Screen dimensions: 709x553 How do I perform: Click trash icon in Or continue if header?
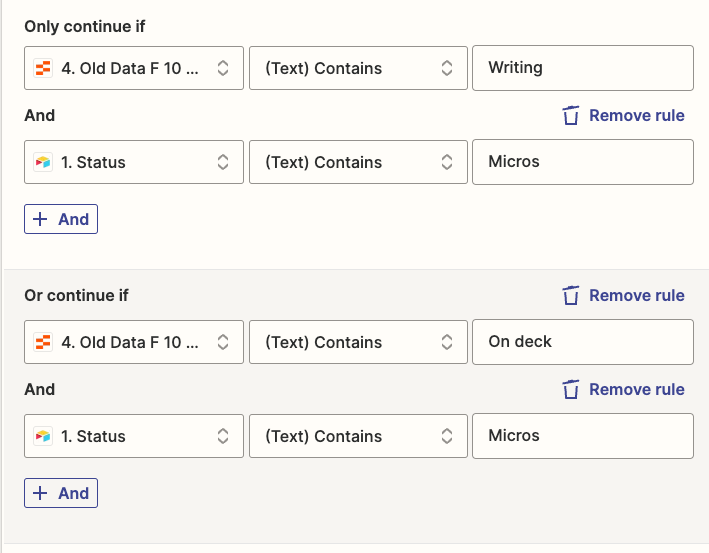pos(571,295)
